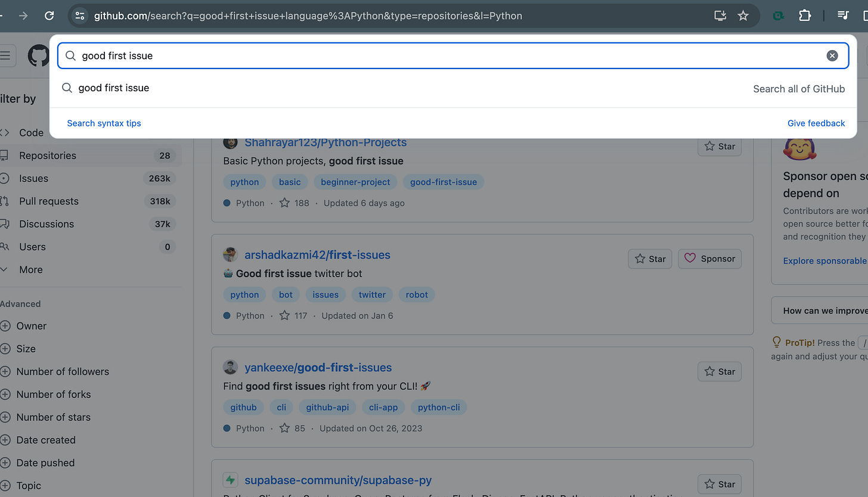Click the arshadkazmi42 avatar
The width and height of the screenshot is (868, 497).
(230, 255)
